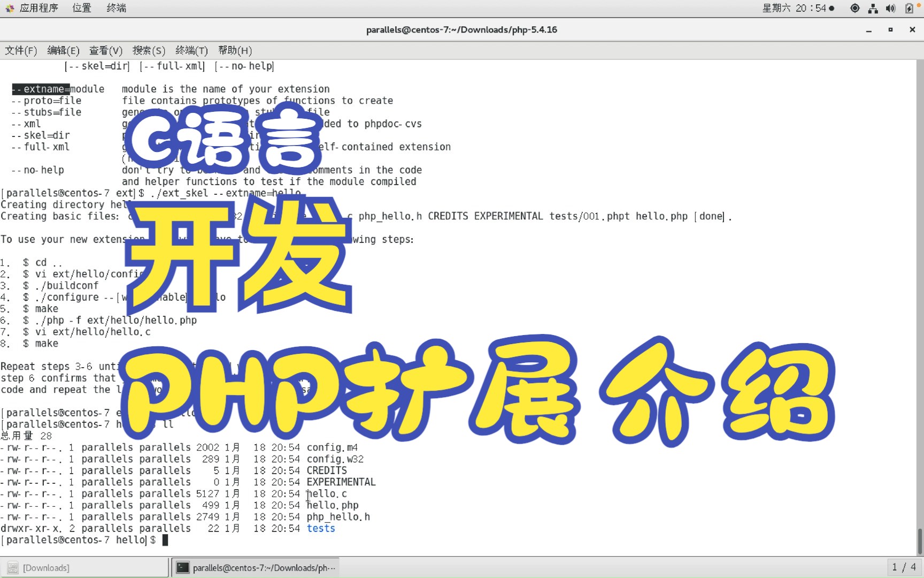Image resolution: width=924 pixels, height=578 pixels.
Task: Click the '$ ./buildconf' step line
Action: tap(60, 286)
